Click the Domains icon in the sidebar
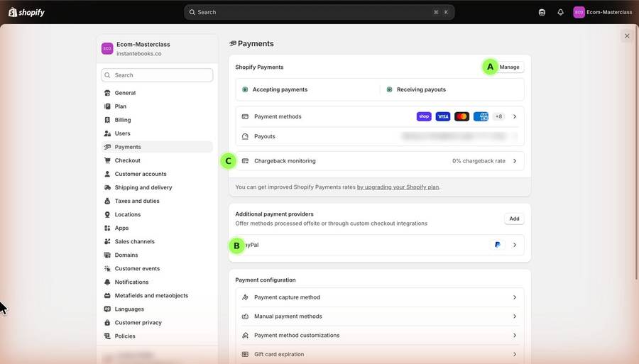 click(x=107, y=255)
